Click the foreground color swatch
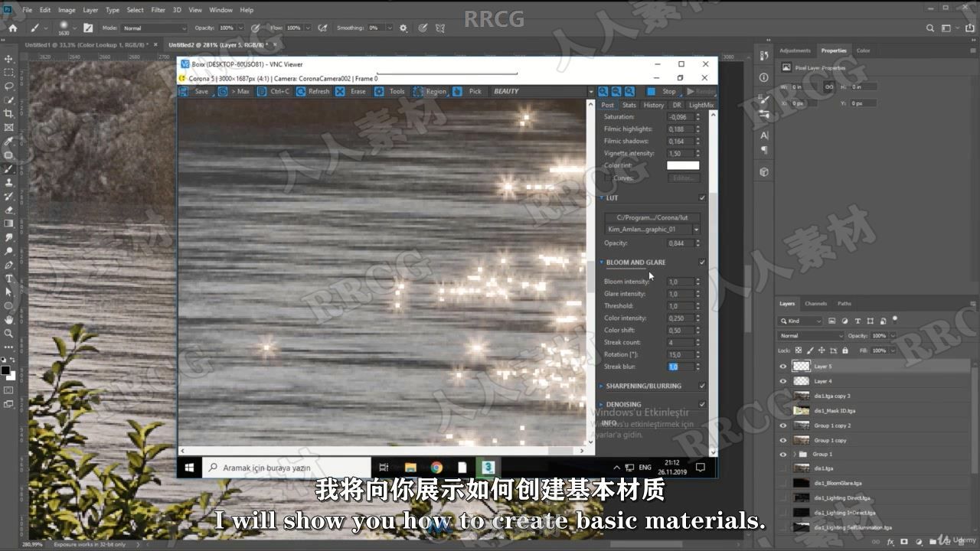The image size is (980, 551). pyautogui.click(x=6, y=370)
